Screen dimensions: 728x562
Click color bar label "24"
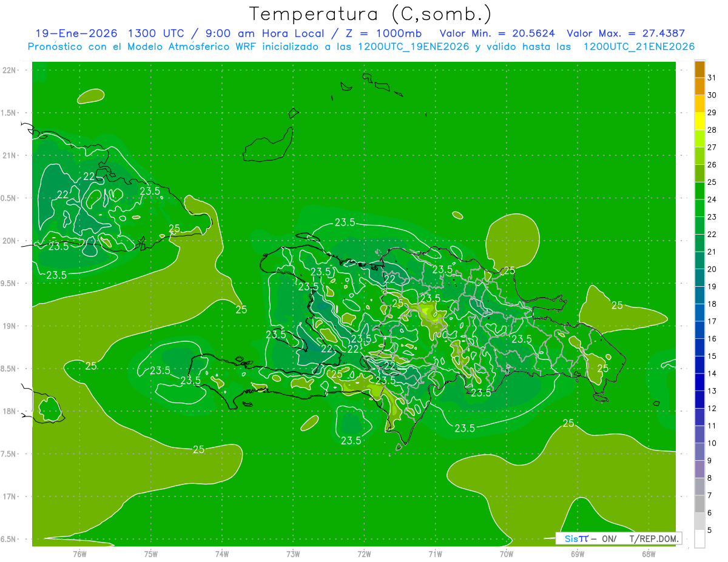tap(712, 199)
